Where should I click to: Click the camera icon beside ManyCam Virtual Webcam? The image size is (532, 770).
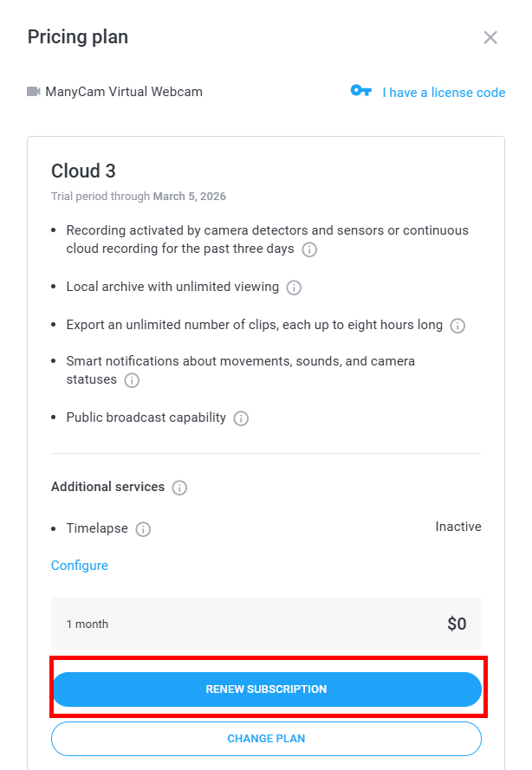tap(34, 91)
